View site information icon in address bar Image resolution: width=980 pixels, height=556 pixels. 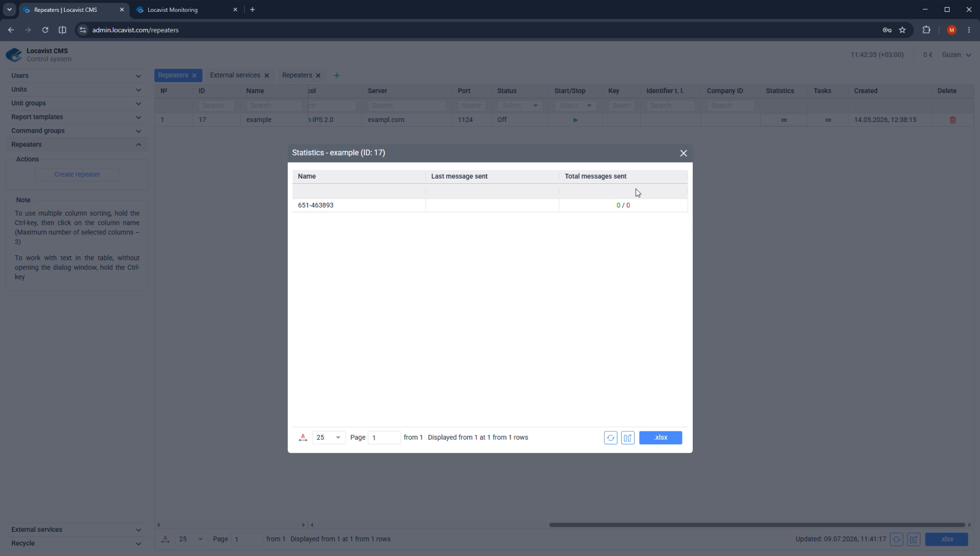(82, 30)
